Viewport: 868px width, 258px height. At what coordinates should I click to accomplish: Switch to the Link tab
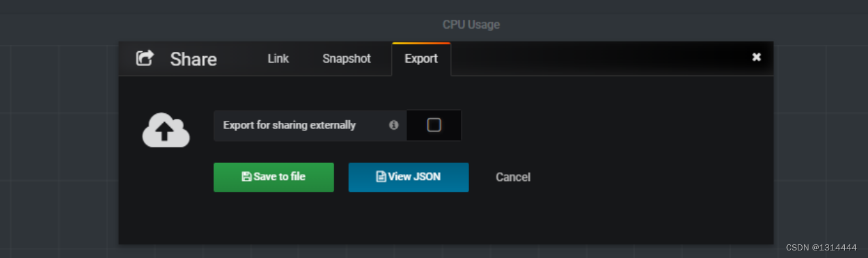(278, 59)
